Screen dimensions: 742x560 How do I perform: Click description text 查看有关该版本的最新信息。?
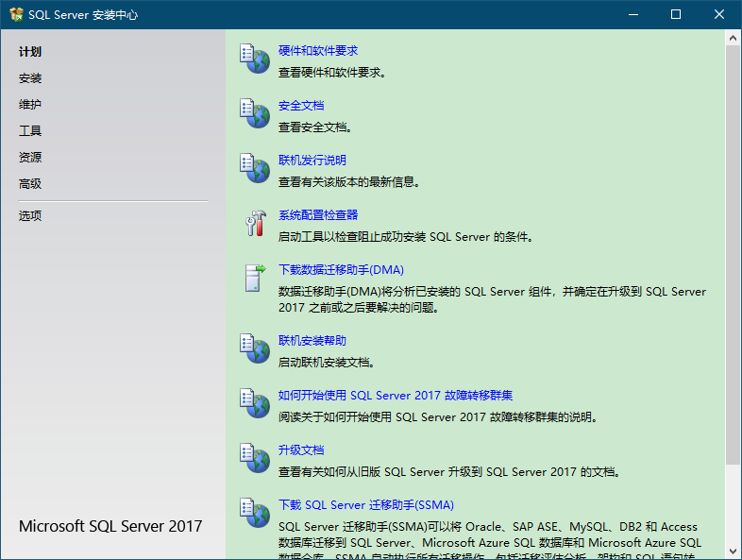(x=349, y=181)
